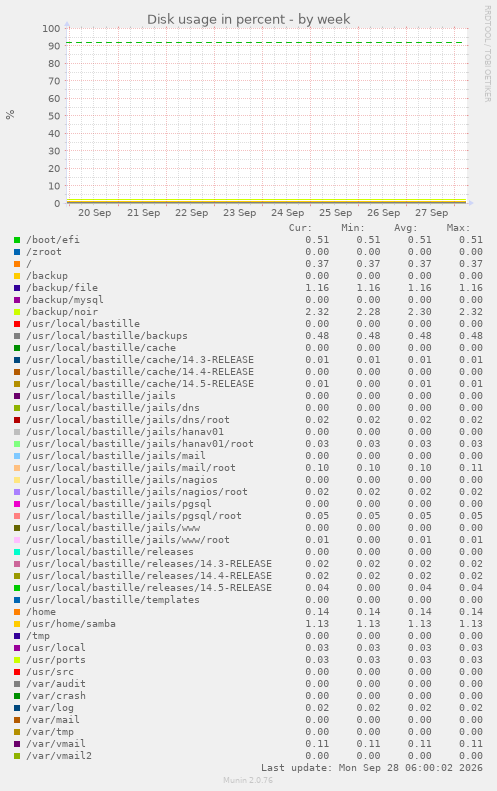Click the purple /var/vmail swatch
Viewport: 497px width, 791px height.
[x=17, y=744]
